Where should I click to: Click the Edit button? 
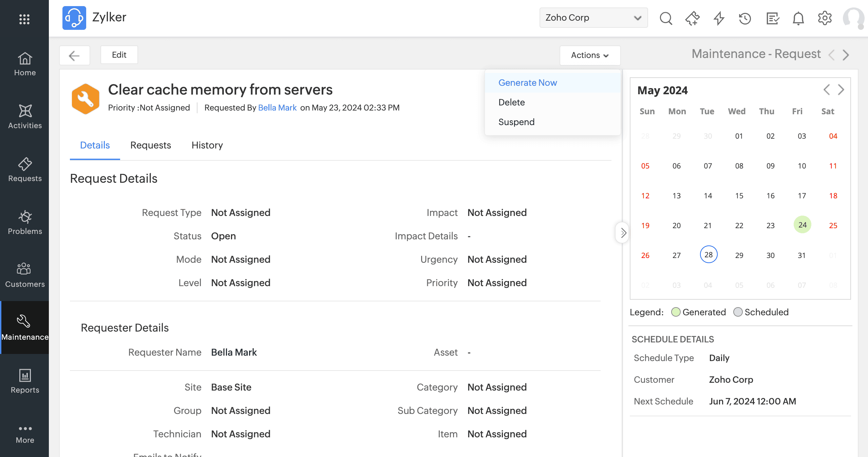pyautogui.click(x=119, y=55)
